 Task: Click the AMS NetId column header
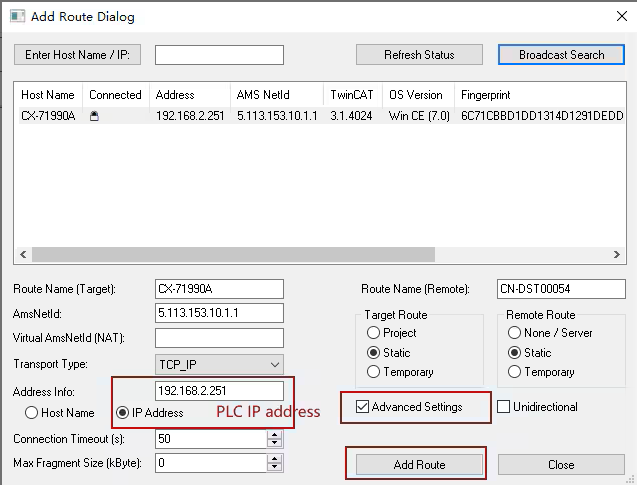(261, 95)
